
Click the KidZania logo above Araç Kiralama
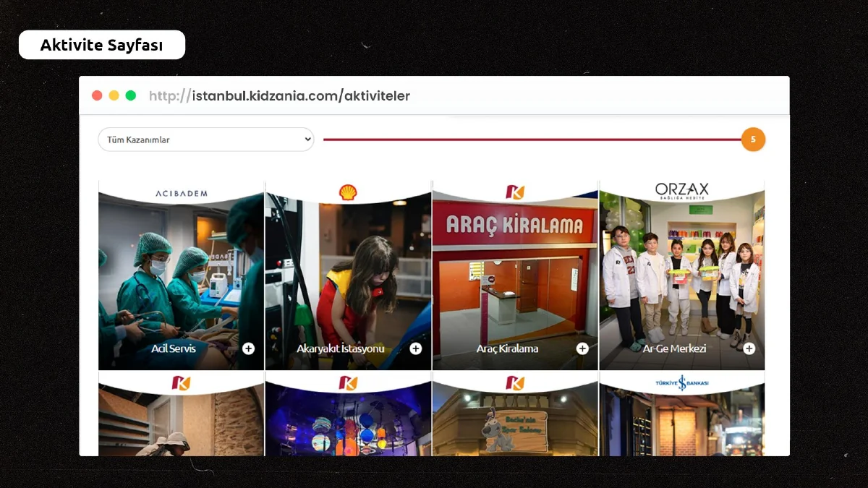point(515,192)
